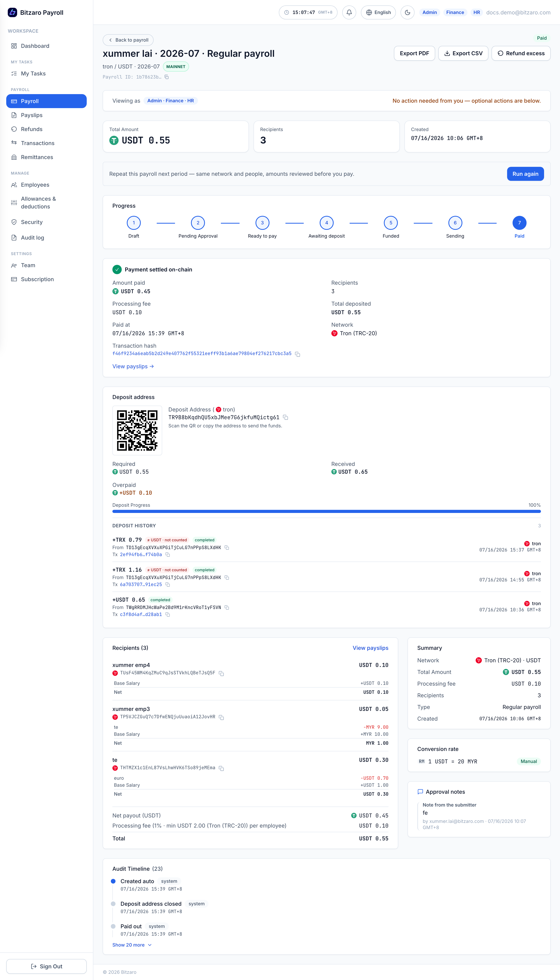Click the Funded step circle
Viewport: 560px width, 980px height.
click(391, 223)
